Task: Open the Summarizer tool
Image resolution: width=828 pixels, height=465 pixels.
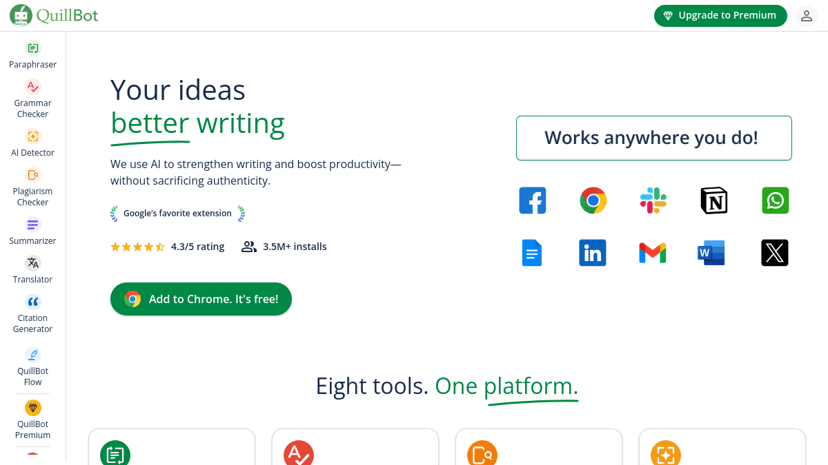Action: point(33,232)
